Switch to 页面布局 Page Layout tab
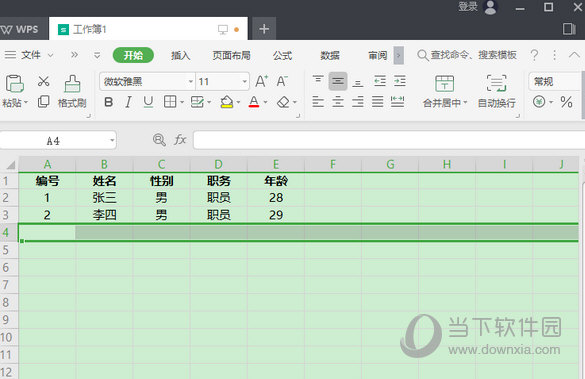The width and height of the screenshot is (585, 379). click(x=231, y=56)
